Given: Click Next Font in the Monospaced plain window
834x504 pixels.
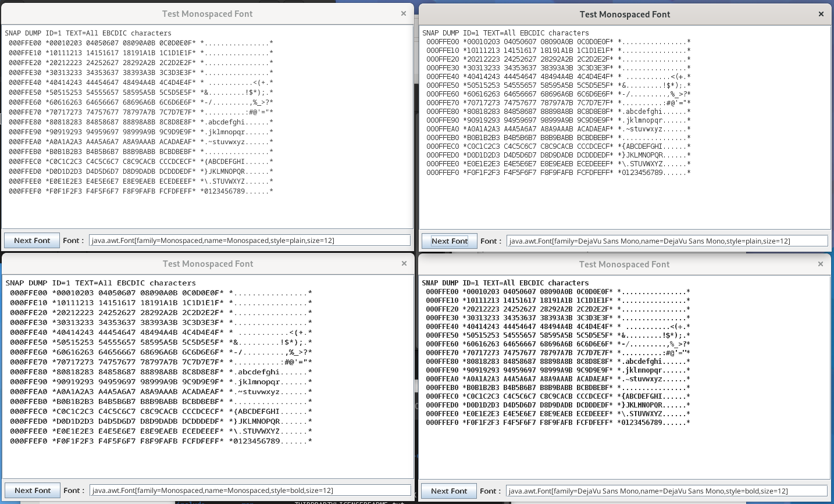Looking at the screenshot, I should tap(32, 241).
